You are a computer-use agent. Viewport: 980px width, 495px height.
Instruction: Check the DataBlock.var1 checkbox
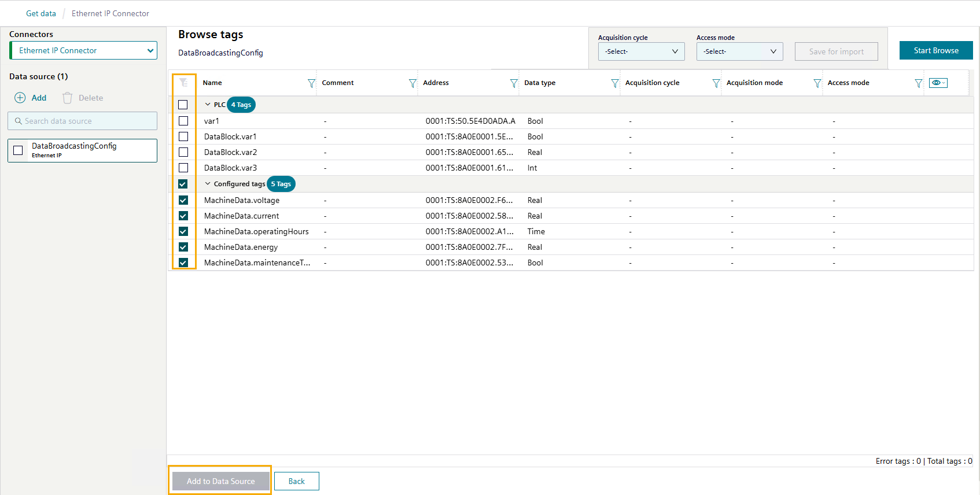tap(183, 136)
